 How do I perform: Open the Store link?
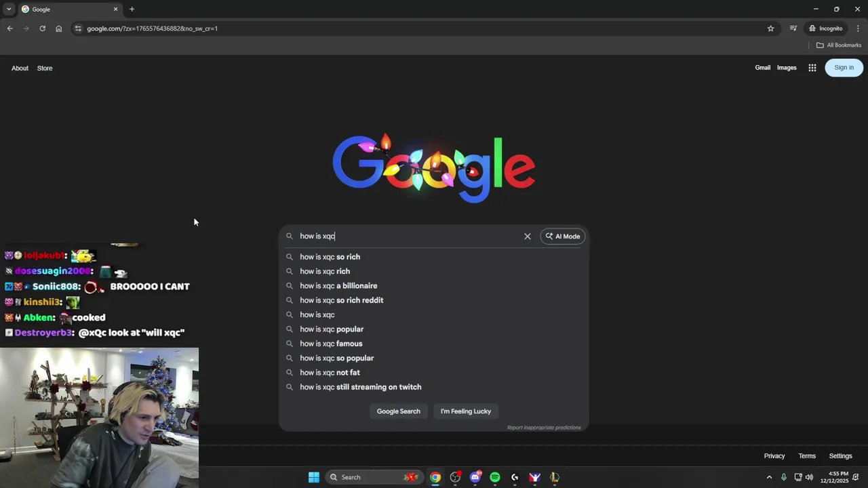click(45, 68)
